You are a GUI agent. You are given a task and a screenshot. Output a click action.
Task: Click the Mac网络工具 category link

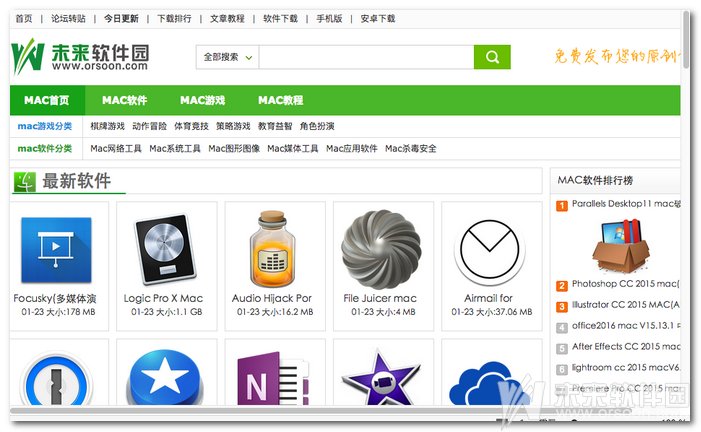116,148
